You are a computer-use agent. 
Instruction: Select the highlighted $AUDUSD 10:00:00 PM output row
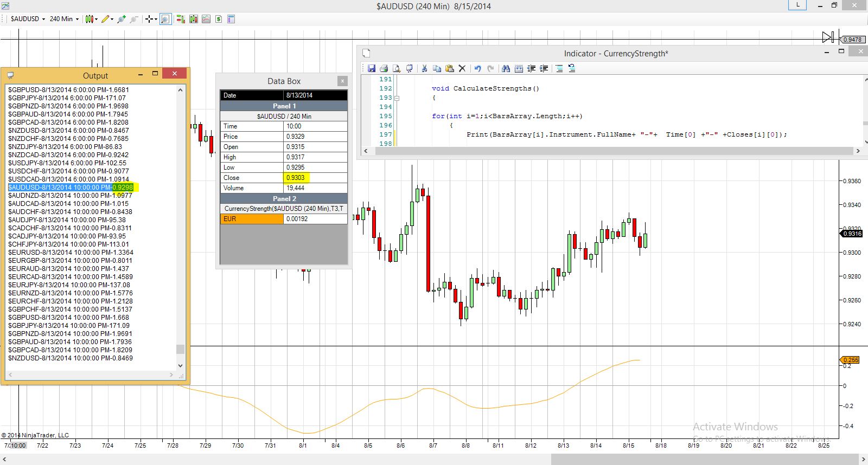(71, 188)
